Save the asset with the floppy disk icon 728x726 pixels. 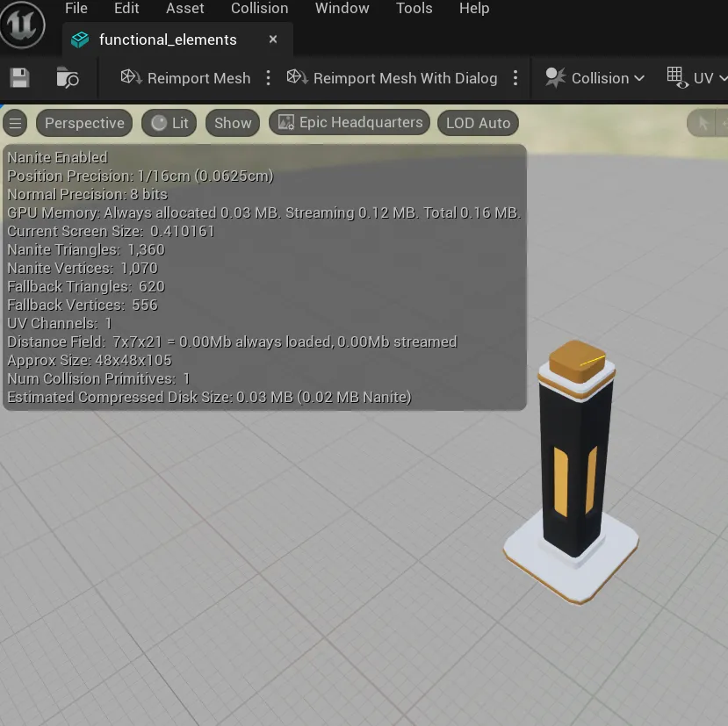(x=19, y=78)
